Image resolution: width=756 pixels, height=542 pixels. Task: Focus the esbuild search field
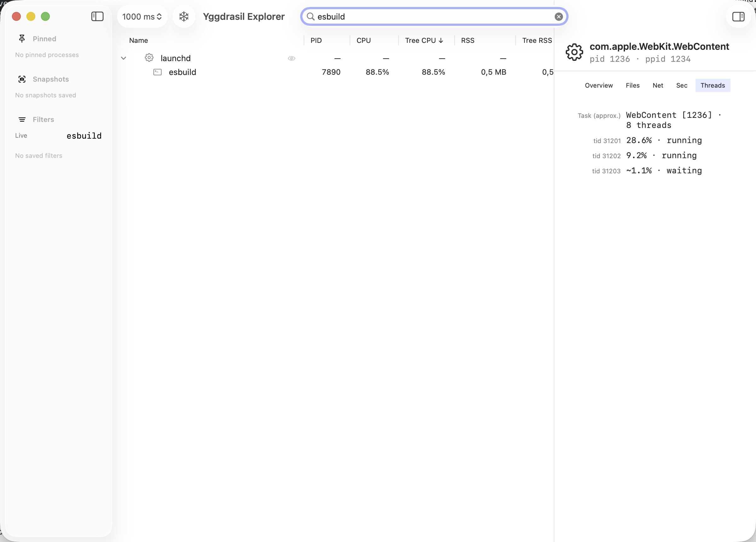click(x=434, y=16)
